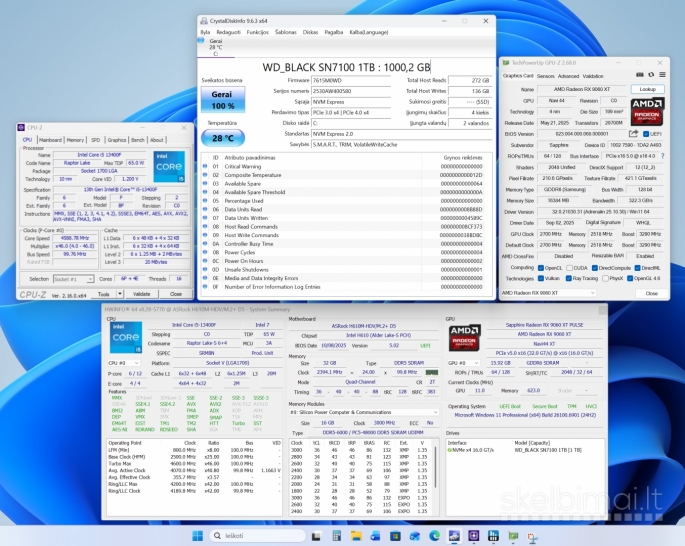Click the status dot for Power On Hours row
This screenshot has width=685, height=546.
click(205, 261)
